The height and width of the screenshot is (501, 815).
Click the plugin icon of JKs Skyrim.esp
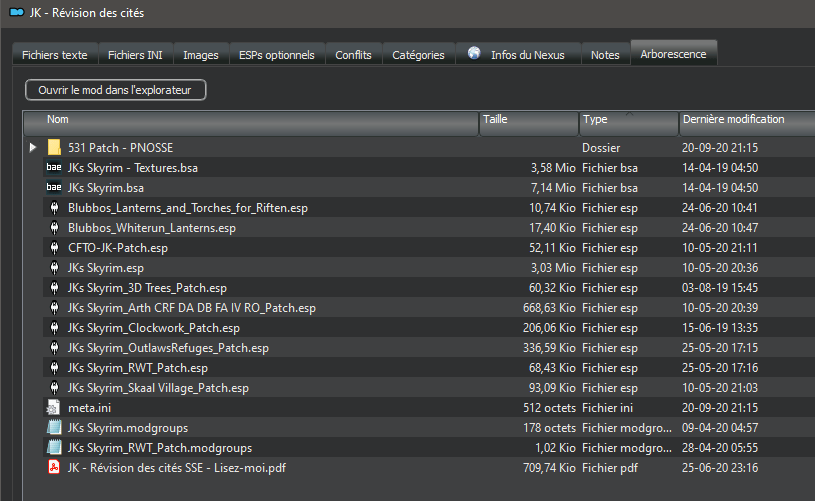pyautogui.click(x=54, y=268)
